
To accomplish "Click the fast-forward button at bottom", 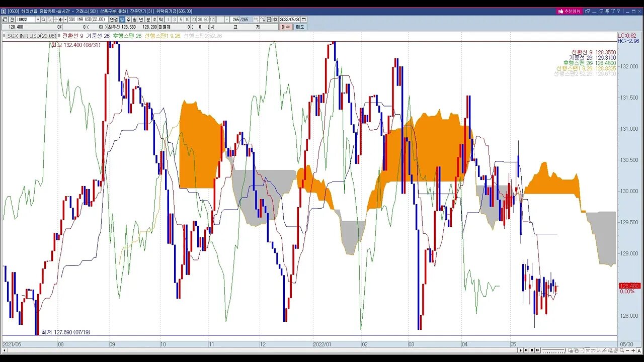I will pos(537,350).
